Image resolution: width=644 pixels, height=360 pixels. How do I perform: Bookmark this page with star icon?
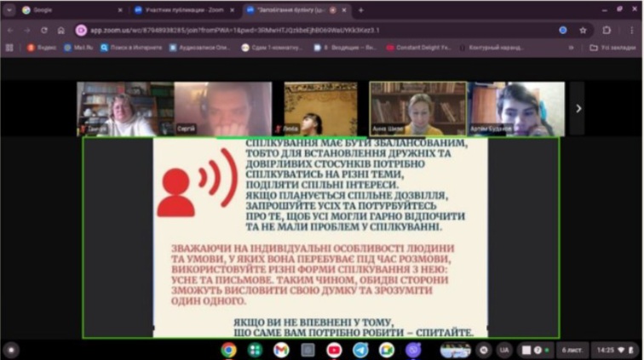(583, 30)
